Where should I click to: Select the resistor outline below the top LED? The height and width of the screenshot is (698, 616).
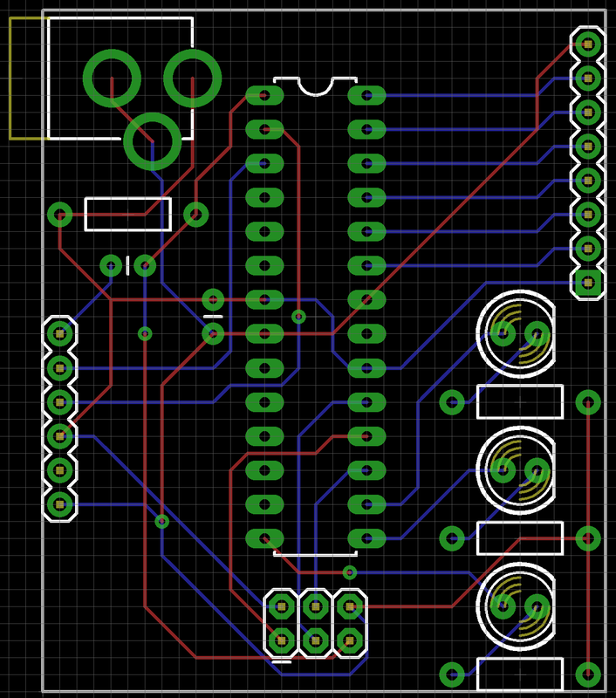[x=520, y=402]
